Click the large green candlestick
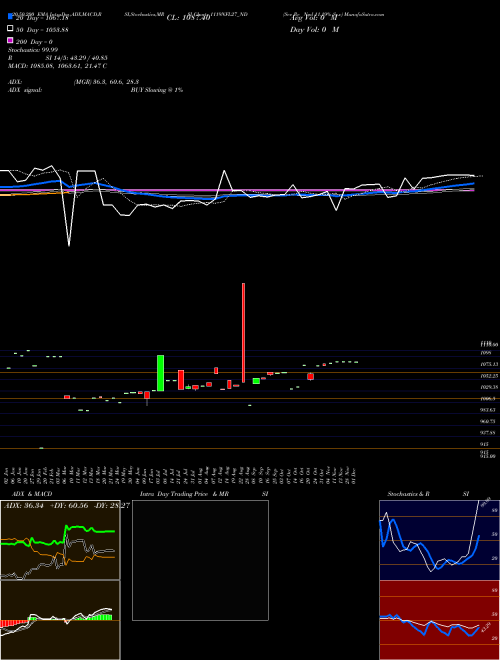500x660 pixels. point(160,373)
